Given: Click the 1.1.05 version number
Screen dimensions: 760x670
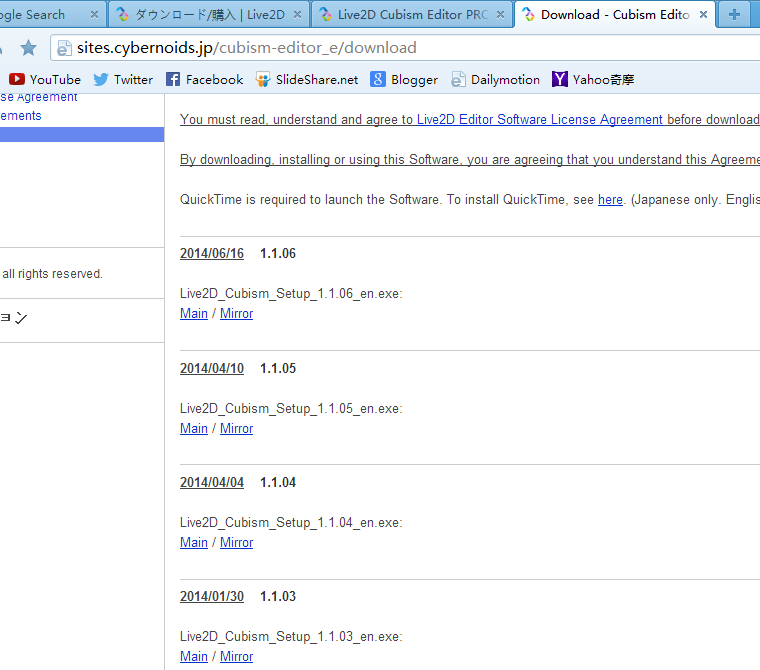Looking at the screenshot, I should (x=278, y=368).
